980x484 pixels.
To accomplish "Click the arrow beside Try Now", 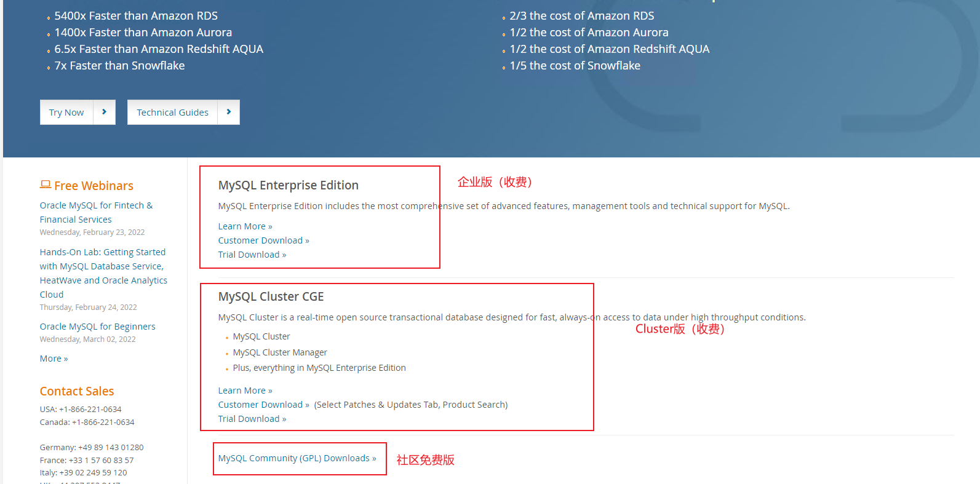I will point(105,112).
